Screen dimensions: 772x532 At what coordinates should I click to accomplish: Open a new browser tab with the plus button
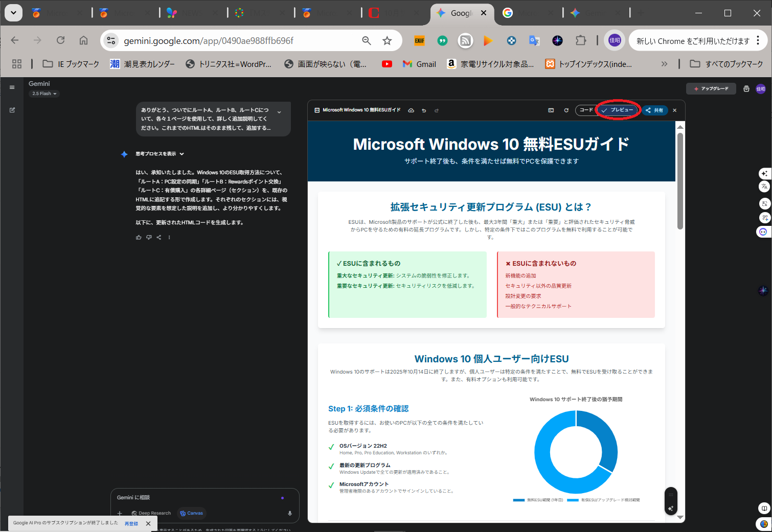[641, 13]
